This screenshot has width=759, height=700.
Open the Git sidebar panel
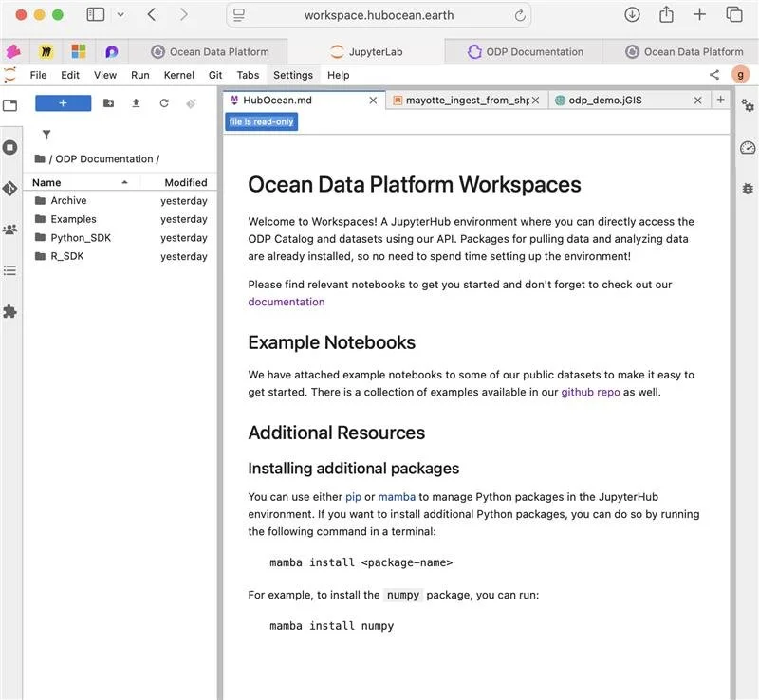click(9, 189)
